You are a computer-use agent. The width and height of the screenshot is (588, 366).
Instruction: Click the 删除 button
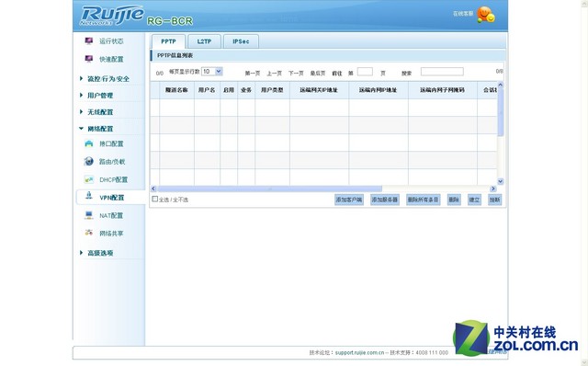tap(454, 200)
